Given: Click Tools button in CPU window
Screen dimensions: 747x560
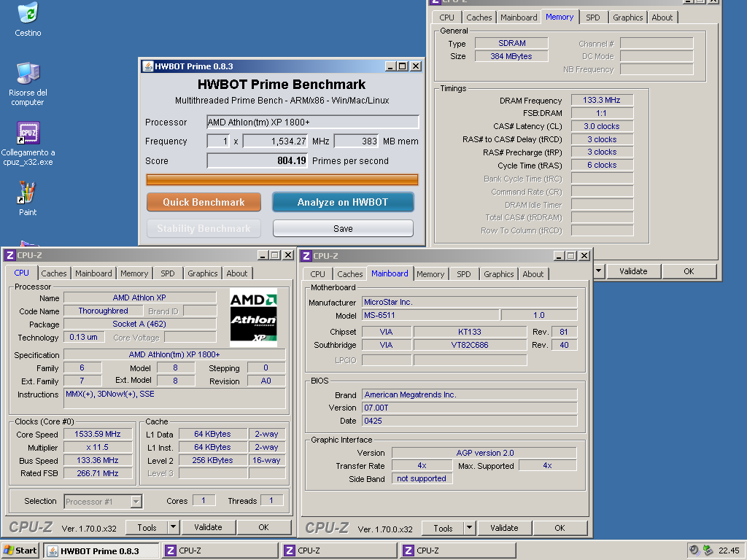Looking at the screenshot, I should pyautogui.click(x=147, y=527).
